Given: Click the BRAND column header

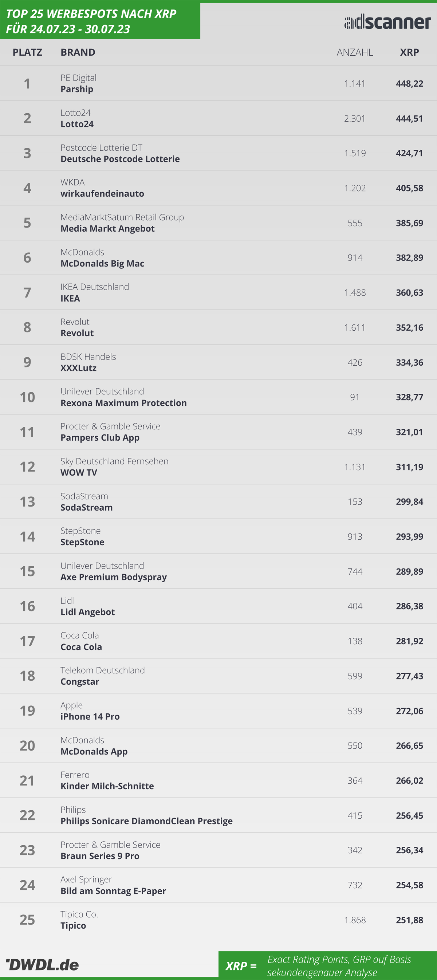Looking at the screenshot, I should click(78, 52).
